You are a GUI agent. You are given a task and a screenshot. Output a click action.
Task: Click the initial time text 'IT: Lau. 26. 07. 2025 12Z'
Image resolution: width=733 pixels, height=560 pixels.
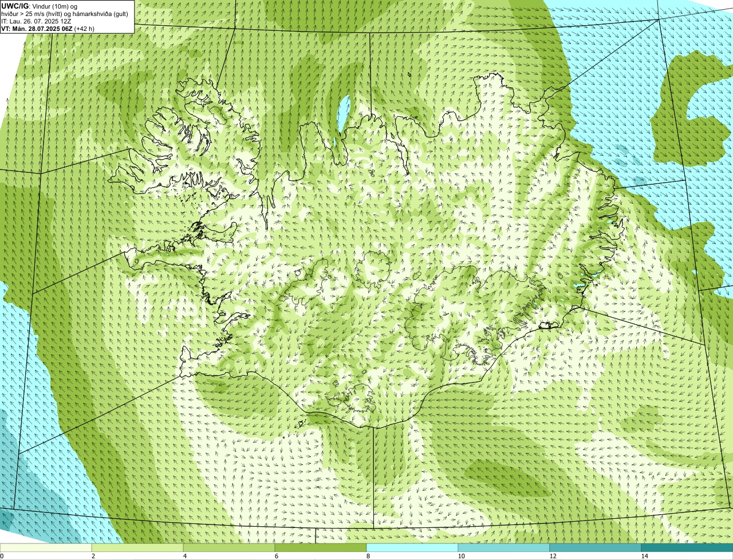coord(36,21)
